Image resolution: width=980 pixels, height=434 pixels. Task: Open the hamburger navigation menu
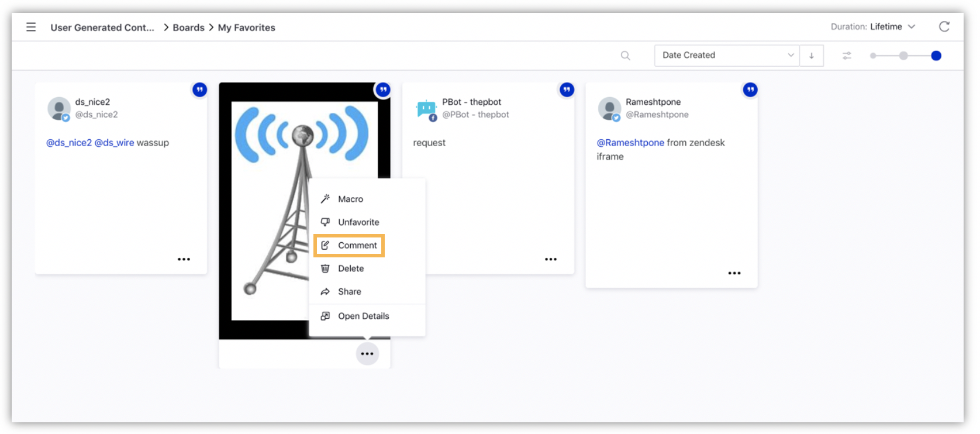click(x=31, y=27)
